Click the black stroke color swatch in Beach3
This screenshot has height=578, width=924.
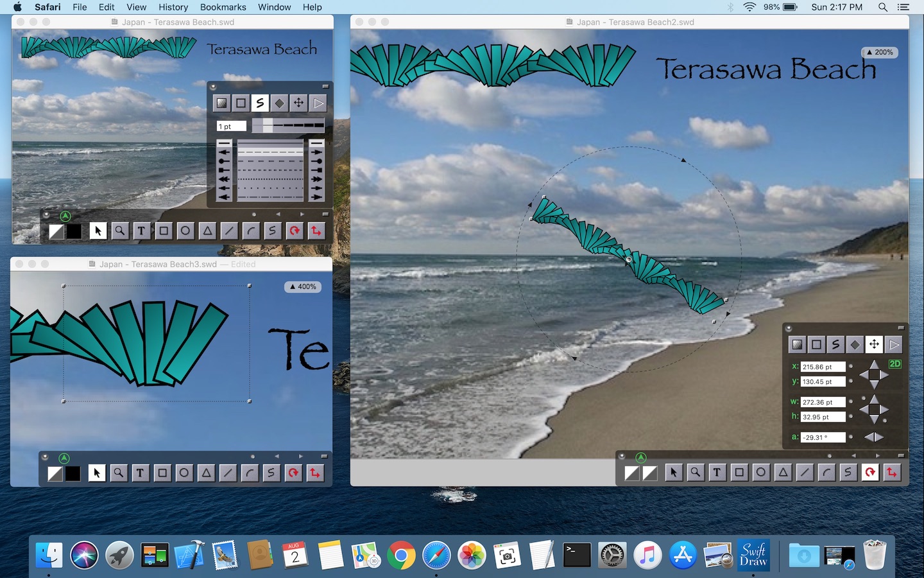73,473
